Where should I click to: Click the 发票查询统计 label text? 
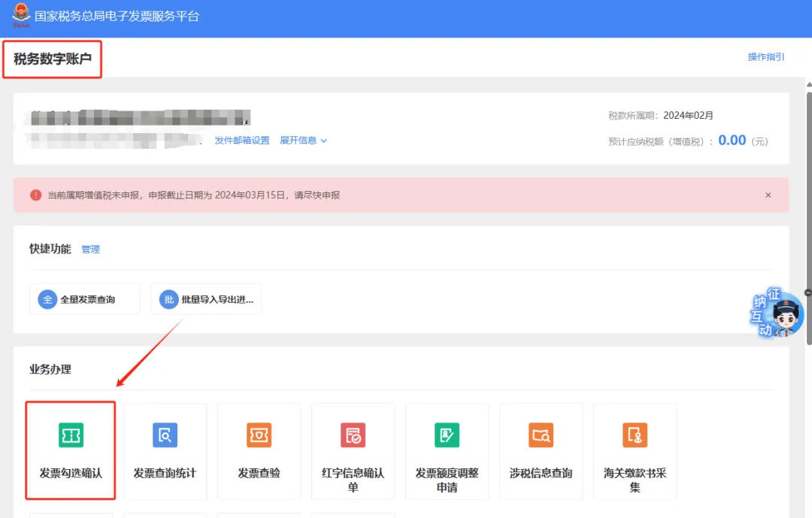(x=165, y=473)
